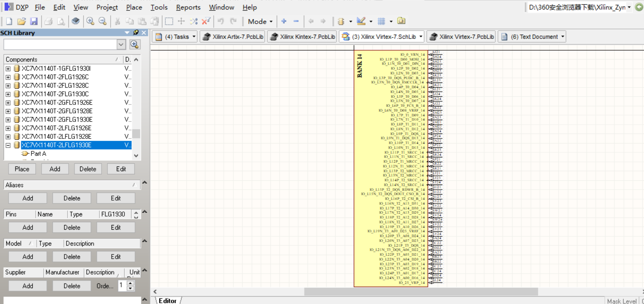
Task: Copy the selected objects
Action: pyautogui.click(x=130, y=21)
